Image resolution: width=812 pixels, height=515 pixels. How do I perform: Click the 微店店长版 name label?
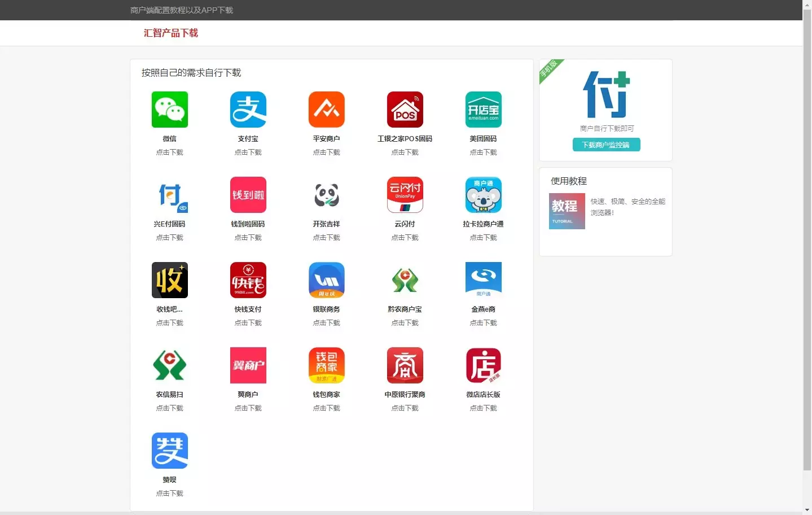[x=483, y=395]
